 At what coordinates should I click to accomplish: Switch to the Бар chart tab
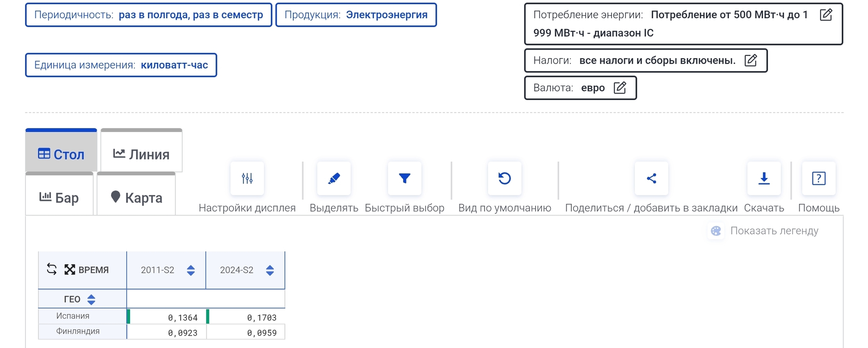click(x=59, y=198)
